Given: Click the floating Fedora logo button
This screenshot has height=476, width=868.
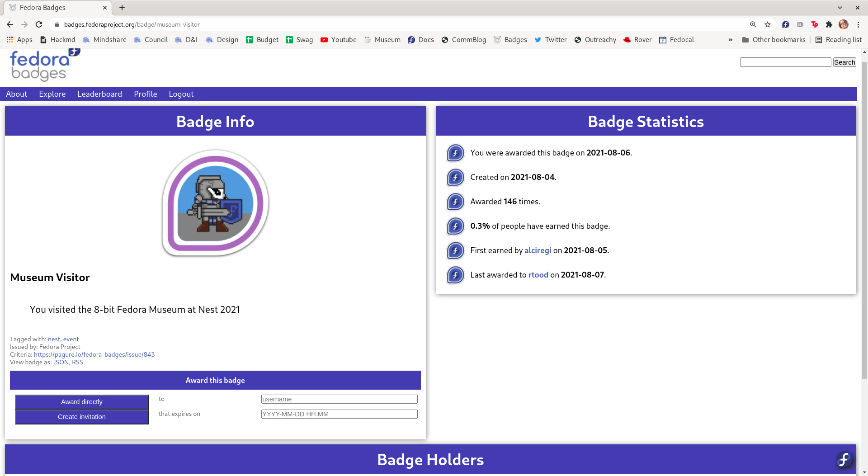Looking at the screenshot, I should pos(844,460).
